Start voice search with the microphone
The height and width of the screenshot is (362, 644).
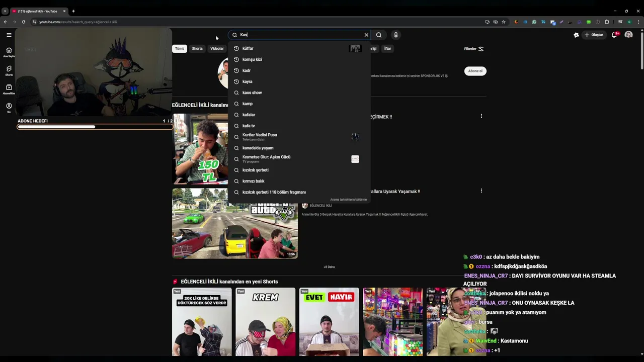395,35
